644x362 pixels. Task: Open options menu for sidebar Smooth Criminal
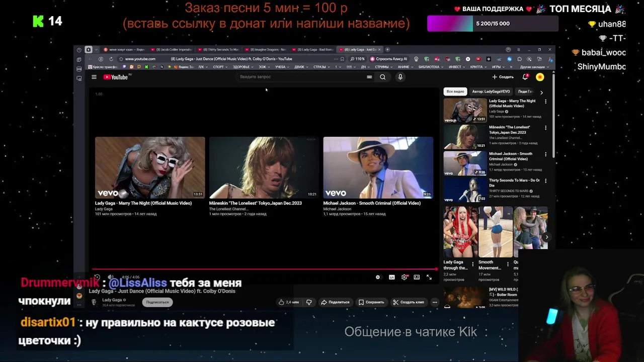tap(545, 154)
